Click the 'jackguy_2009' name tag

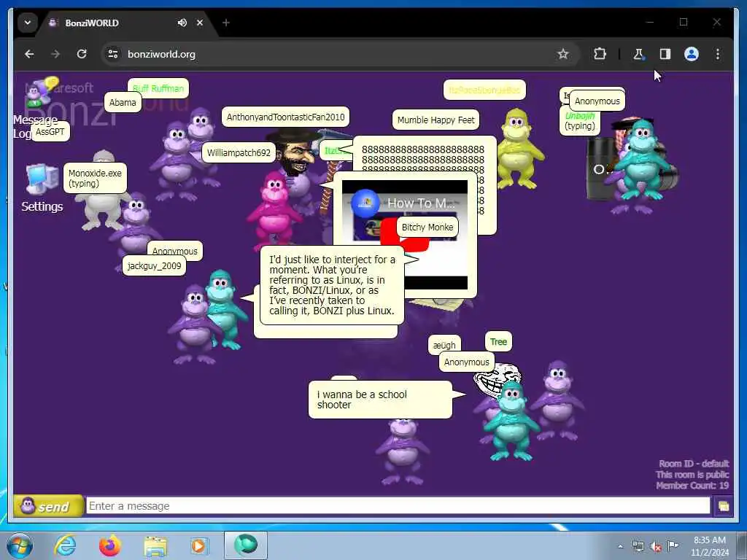click(154, 265)
